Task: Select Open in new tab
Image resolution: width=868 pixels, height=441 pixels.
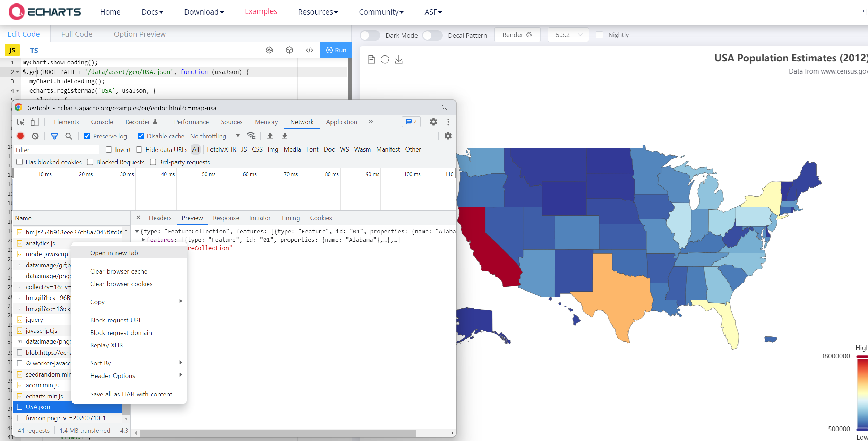Action: tap(114, 253)
